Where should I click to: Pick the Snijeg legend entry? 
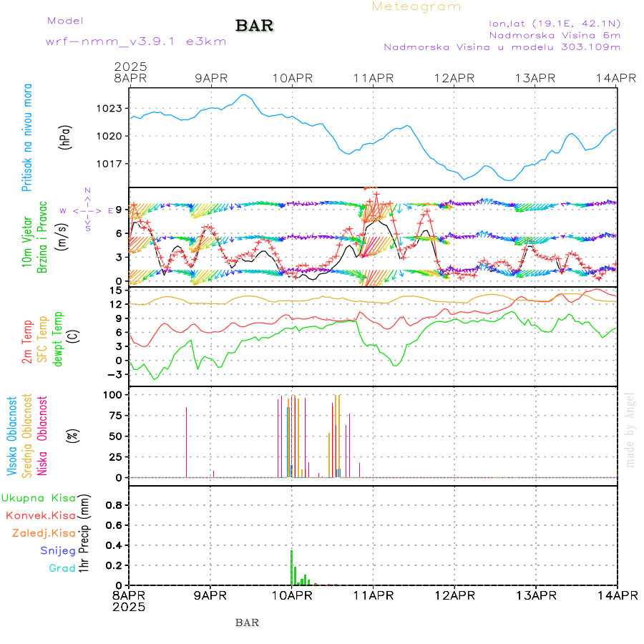(59, 550)
